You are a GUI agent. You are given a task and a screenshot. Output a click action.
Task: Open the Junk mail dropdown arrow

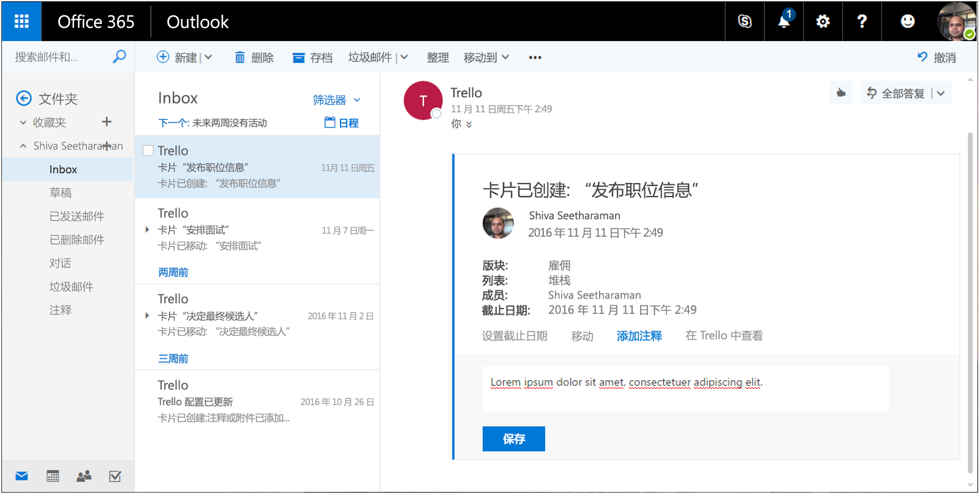(404, 57)
